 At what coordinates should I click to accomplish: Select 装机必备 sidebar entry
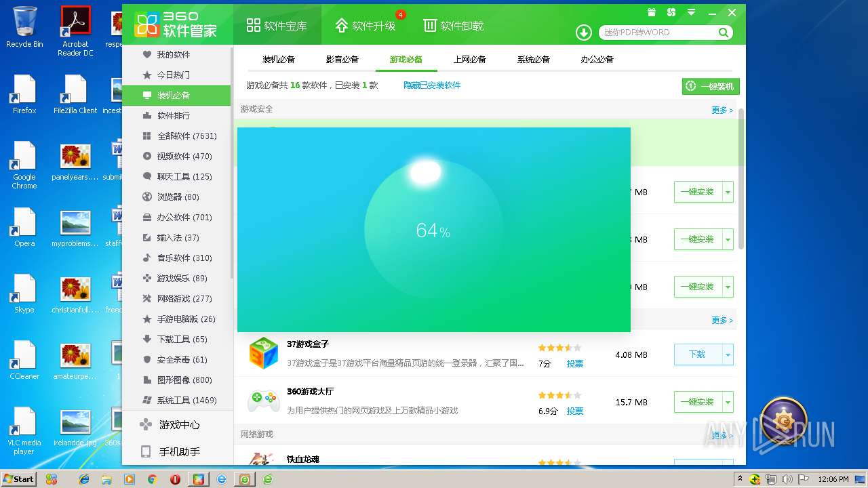pos(176,95)
